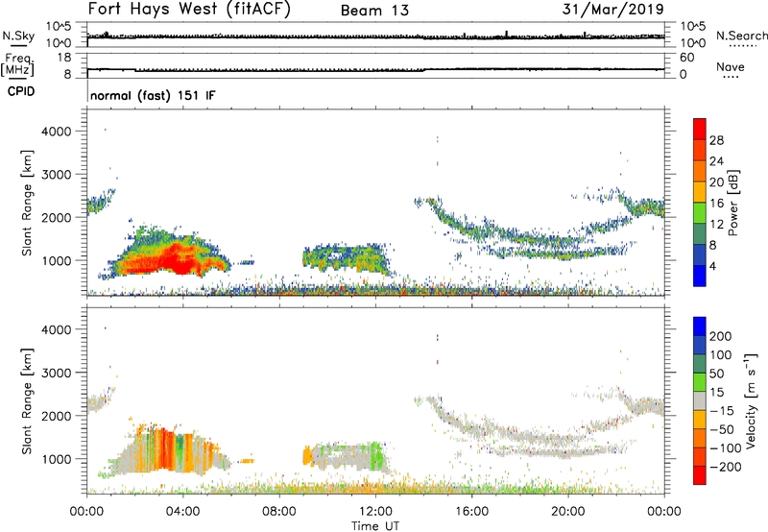Click the red high-power echo patch near 04:00

point(182,258)
